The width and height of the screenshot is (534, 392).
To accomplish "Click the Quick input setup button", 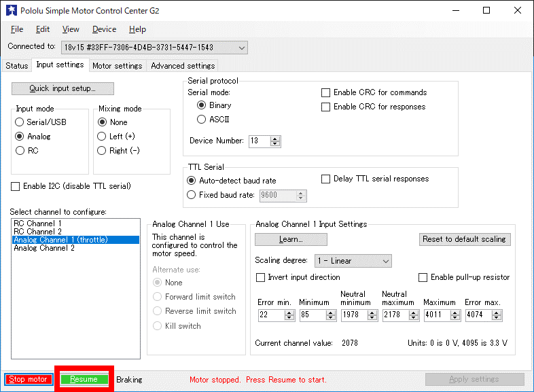I will pyautogui.click(x=63, y=88).
